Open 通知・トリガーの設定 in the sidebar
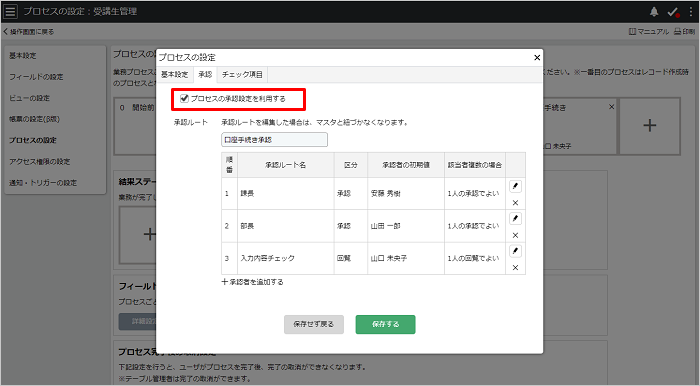The width and height of the screenshot is (700, 386). coord(43,183)
